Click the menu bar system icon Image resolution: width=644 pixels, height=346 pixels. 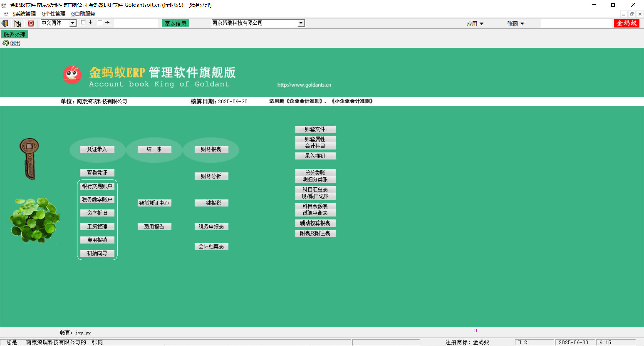click(x=6, y=14)
